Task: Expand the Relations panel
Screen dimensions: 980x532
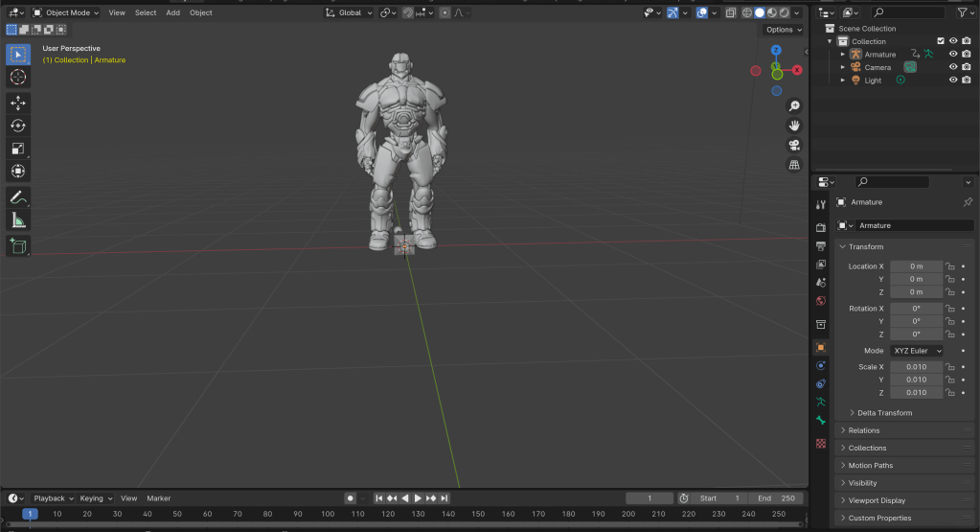Action: tap(864, 430)
